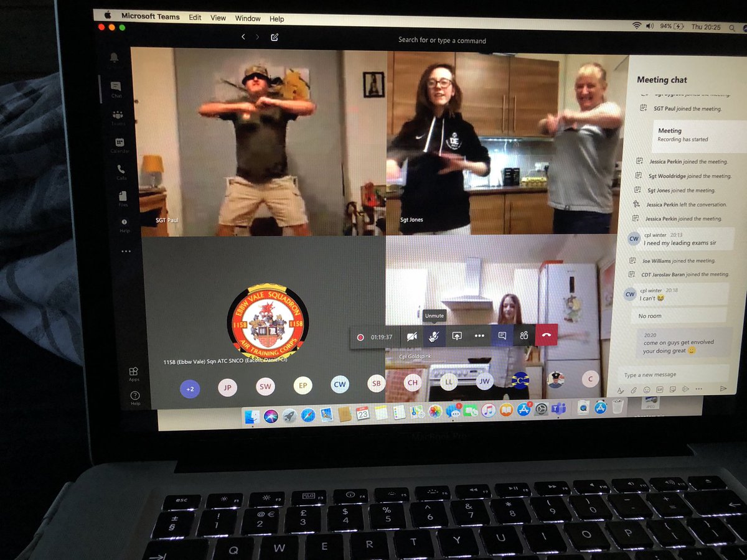747x560 pixels.
Task: Share screen from the meeting toolbar
Action: click(456, 335)
